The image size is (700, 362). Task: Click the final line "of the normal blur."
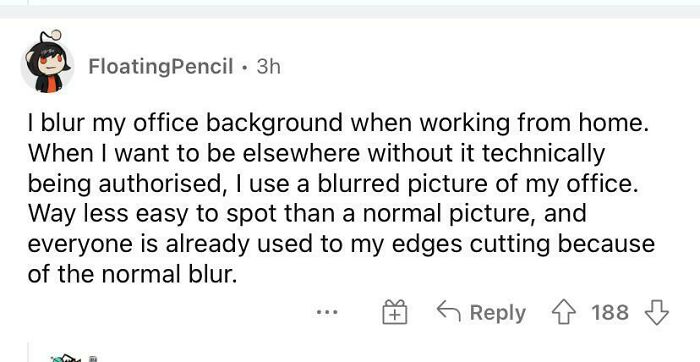tap(131, 275)
